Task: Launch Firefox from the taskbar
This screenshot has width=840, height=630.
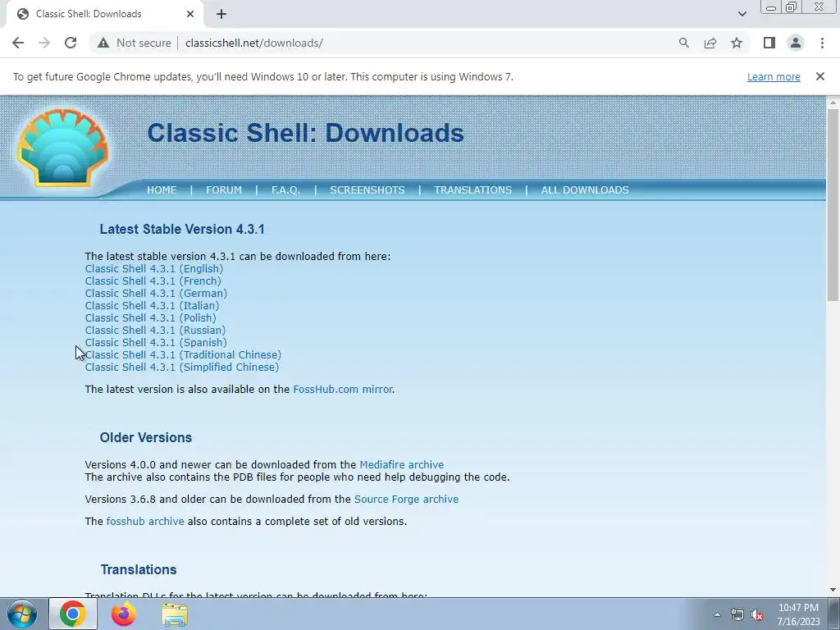Action: tap(124, 614)
